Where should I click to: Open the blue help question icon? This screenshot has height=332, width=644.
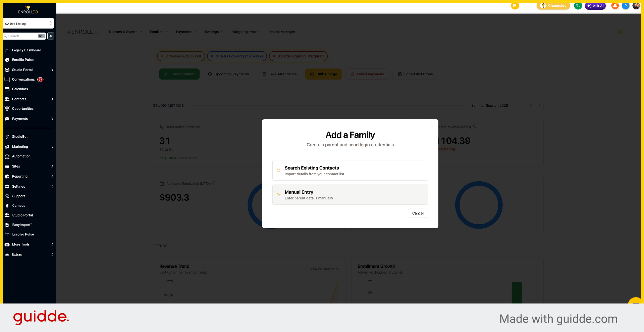tap(626, 6)
